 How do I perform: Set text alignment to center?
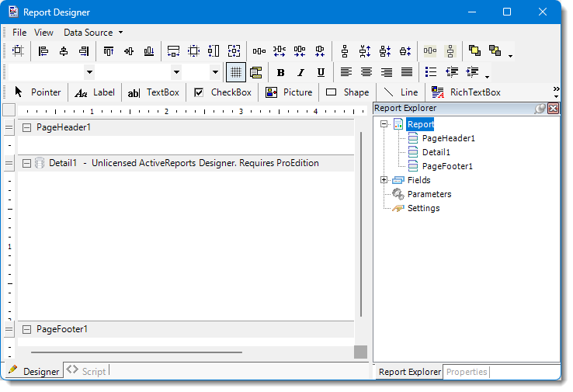click(366, 72)
